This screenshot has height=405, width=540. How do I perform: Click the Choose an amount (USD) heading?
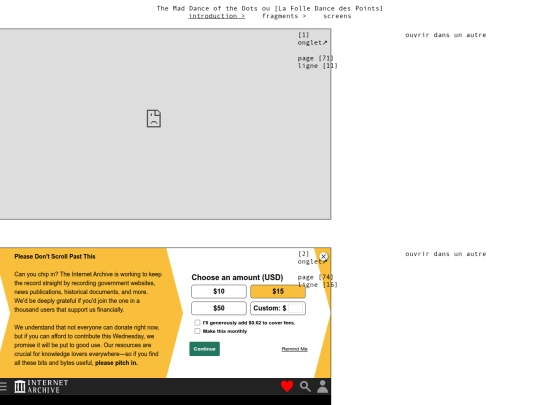click(x=237, y=278)
